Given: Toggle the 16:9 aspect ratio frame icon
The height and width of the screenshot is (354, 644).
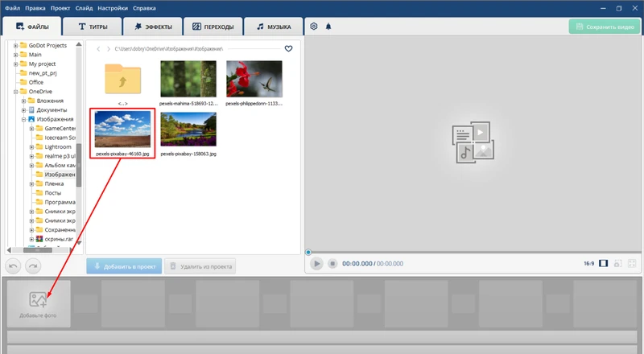Looking at the screenshot, I should click(x=603, y=263).
